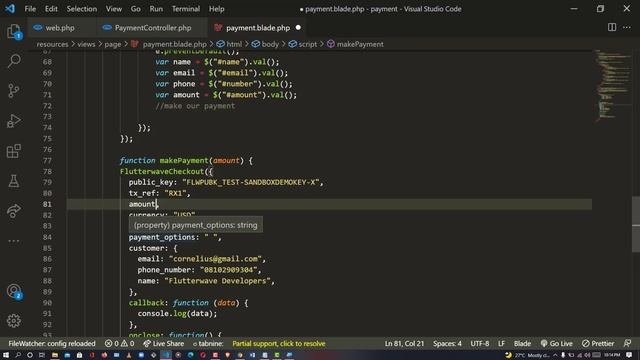The height and width of the screenshot is (360, 640).
Task: Change language mode via Blade
Action: tap(522, 344)
